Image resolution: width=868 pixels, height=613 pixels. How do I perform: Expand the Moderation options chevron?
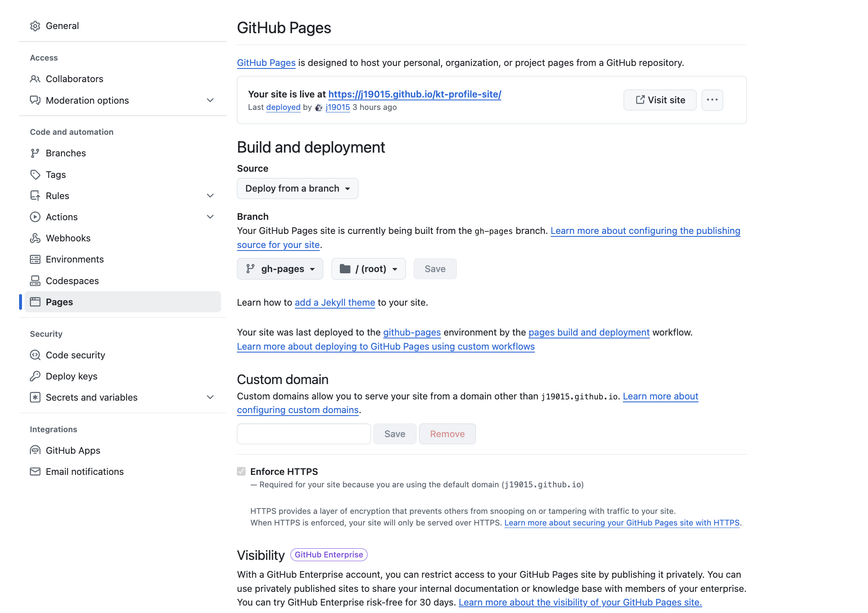pyautogui.click(x=210, y=100)
